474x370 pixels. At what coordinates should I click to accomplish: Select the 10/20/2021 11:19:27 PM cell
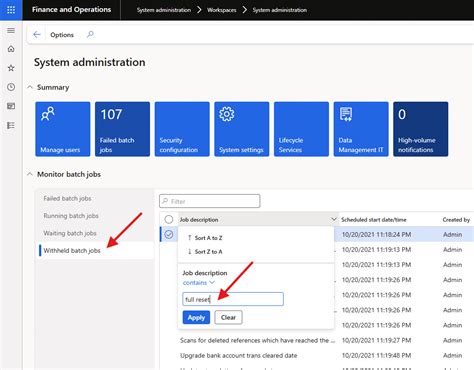tap(376, 340)
